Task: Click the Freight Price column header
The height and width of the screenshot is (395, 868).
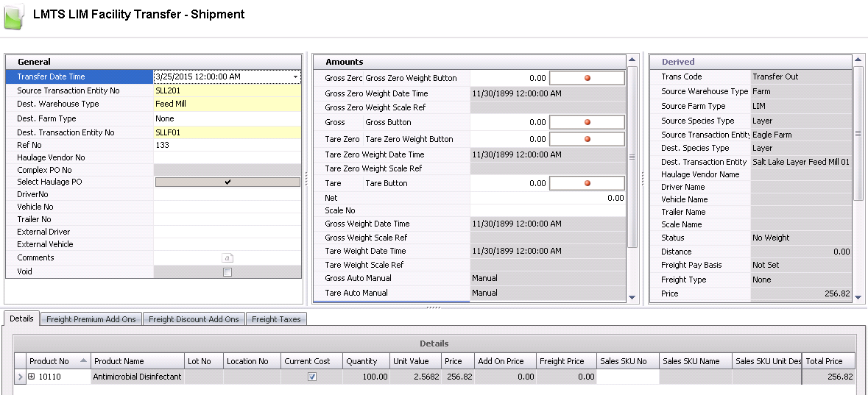Action: coord(566,361)
